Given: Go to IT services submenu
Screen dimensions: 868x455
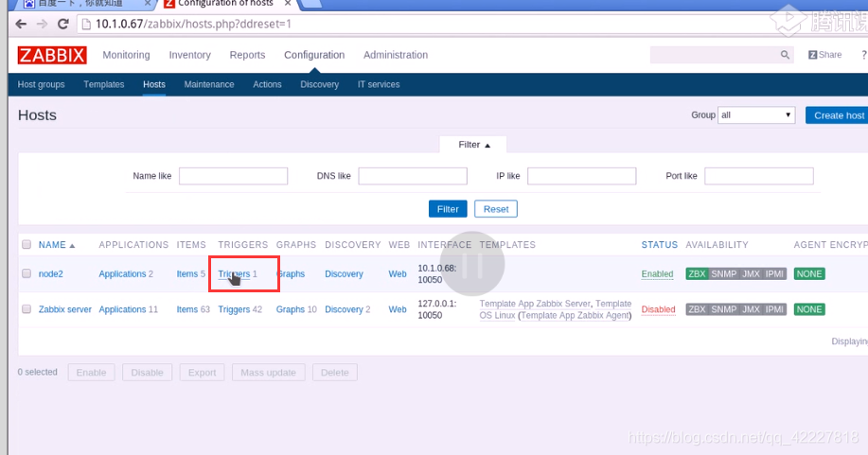Looking at the screenshot, I should (x=379, y=84).
